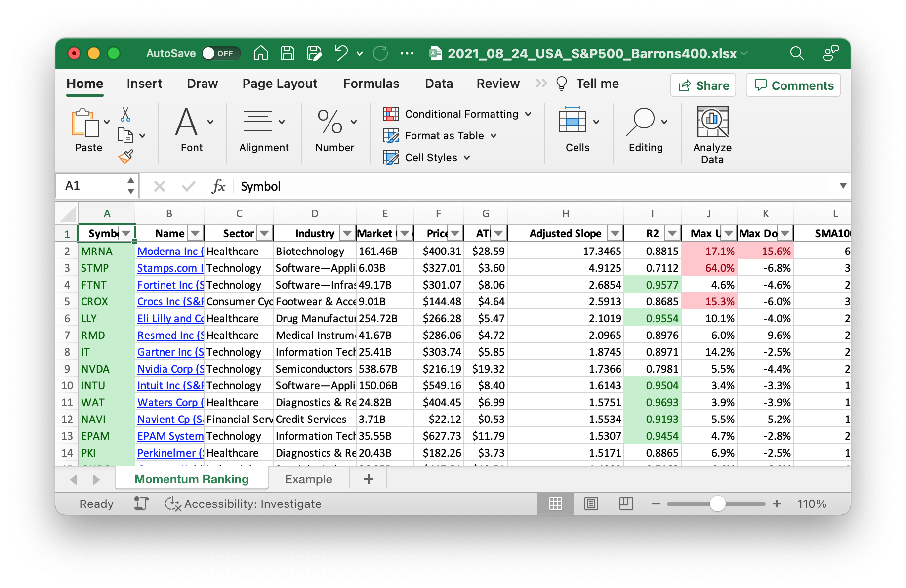Click the Format Painter brush icon
This screenshot has width=906, height=588.
pos(125,157)
